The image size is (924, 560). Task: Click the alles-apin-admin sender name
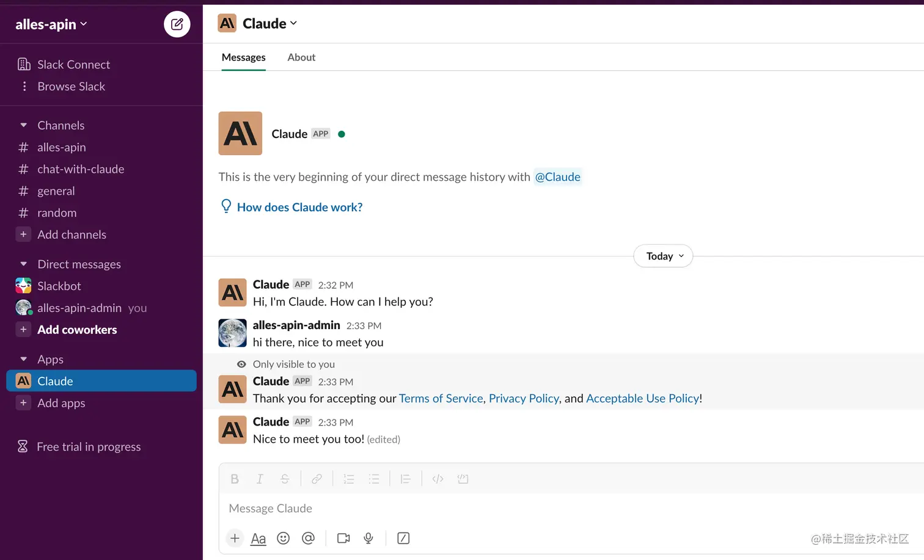pos(296,325)
